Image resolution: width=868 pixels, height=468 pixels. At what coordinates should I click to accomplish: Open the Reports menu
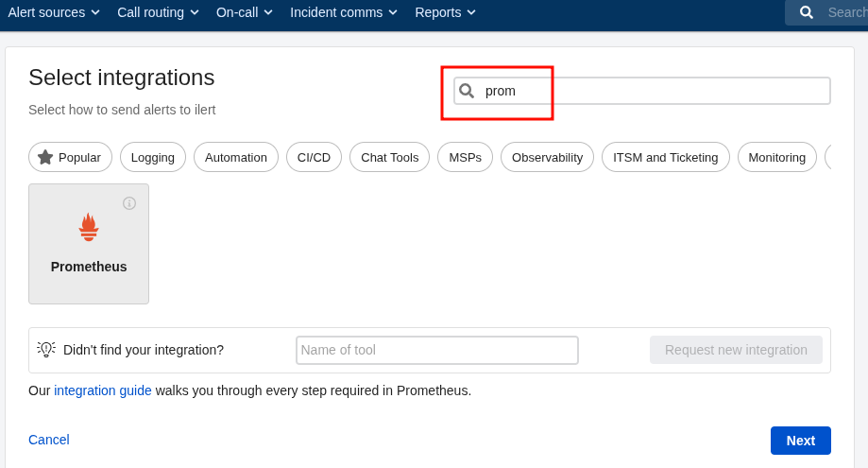tap(445, 12)
